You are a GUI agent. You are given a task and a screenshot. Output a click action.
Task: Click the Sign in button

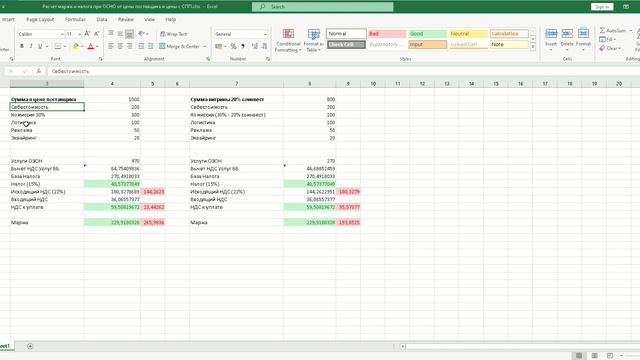point(602,7)
